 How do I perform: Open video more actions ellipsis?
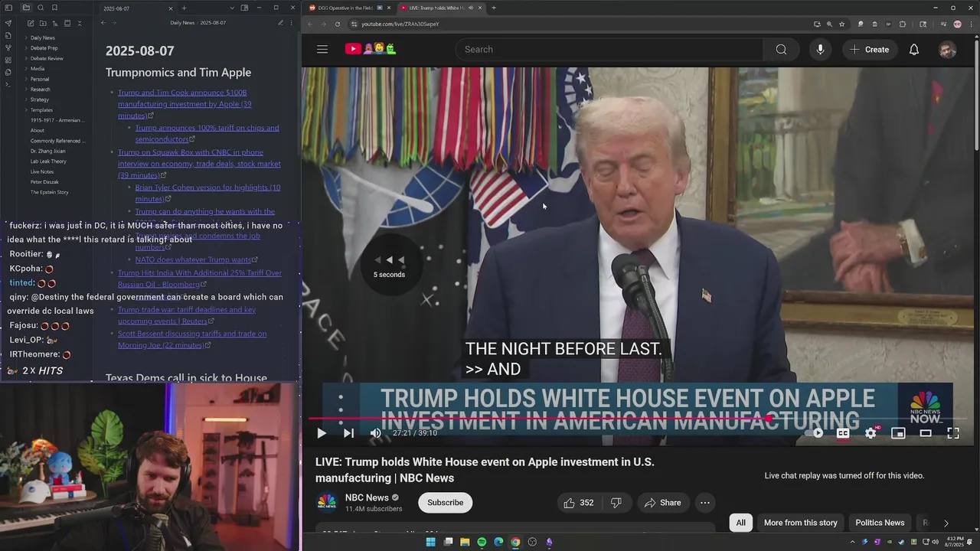[705, 503]
